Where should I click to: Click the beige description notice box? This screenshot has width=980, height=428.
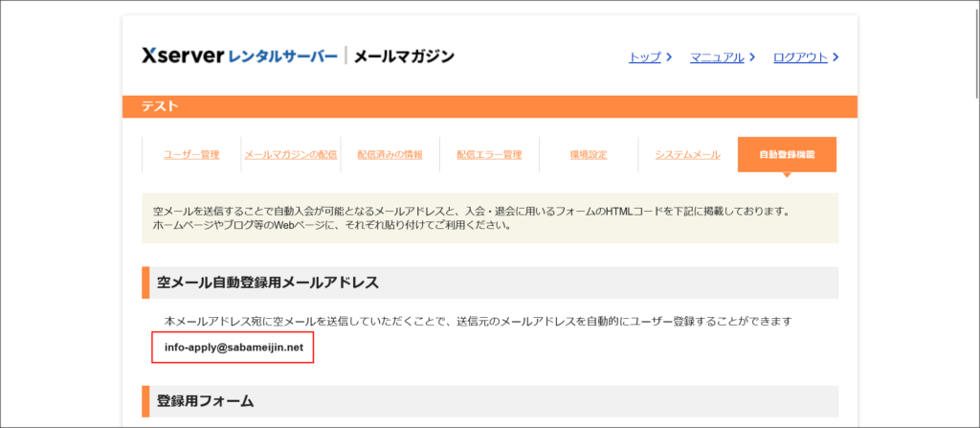pyautogui.click(x=489, y=218)
